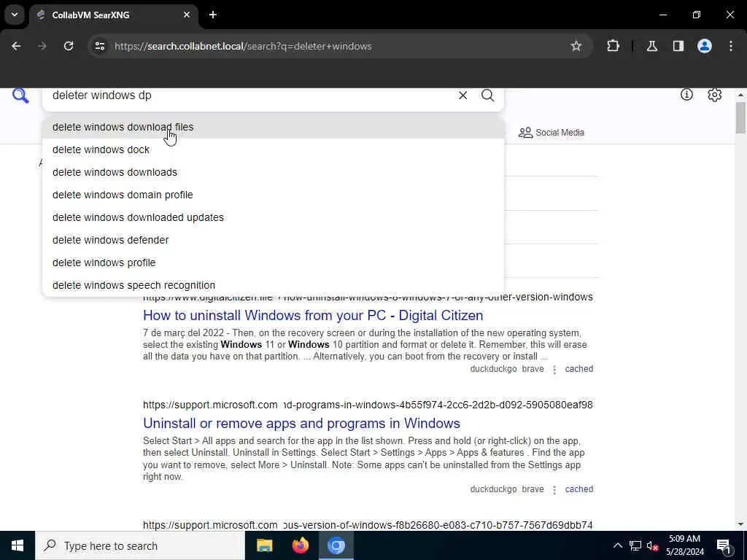Choose suggestion delete windows downloads
This screenshot has width=747, height=560.
pyautogui.click(x=273, y=172)
